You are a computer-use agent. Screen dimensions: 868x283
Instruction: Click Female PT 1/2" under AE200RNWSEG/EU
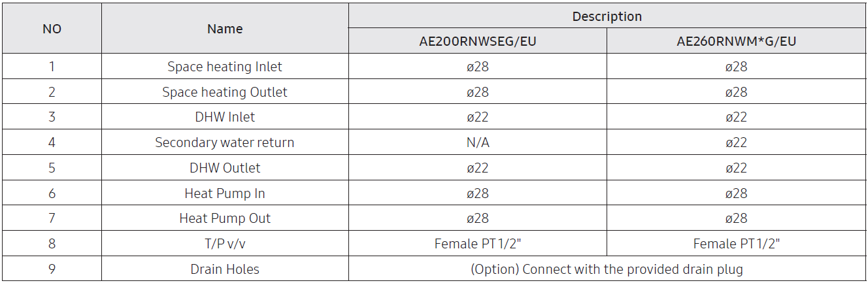pyautogui.click(x=478, y=244)
